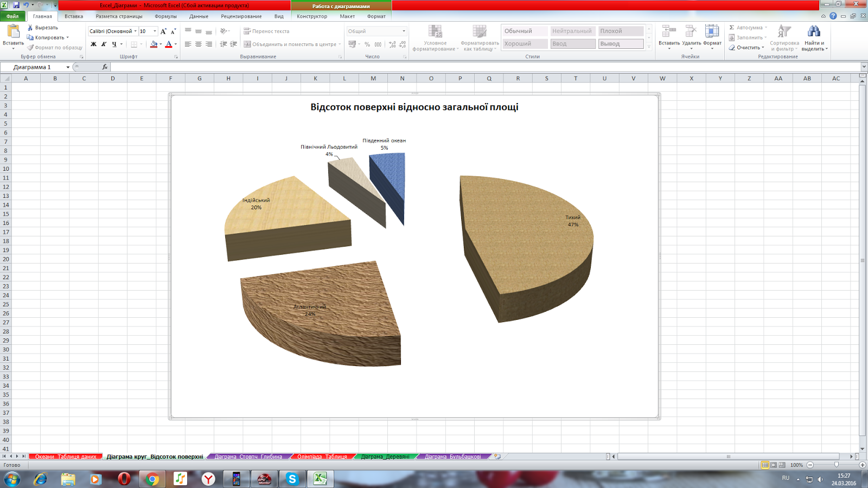Click the Format Painter (Формат по образцу) brush
Viewport: 868px width, 488px height.
tap(30, 48)
